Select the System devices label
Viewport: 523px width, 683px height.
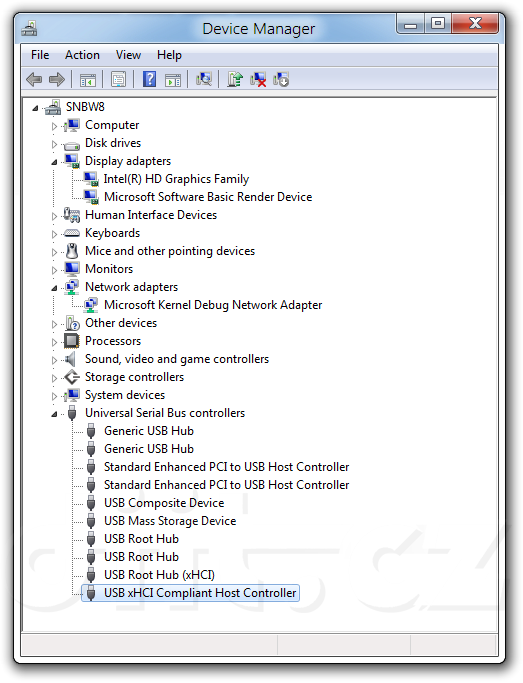tap(125, 395)
